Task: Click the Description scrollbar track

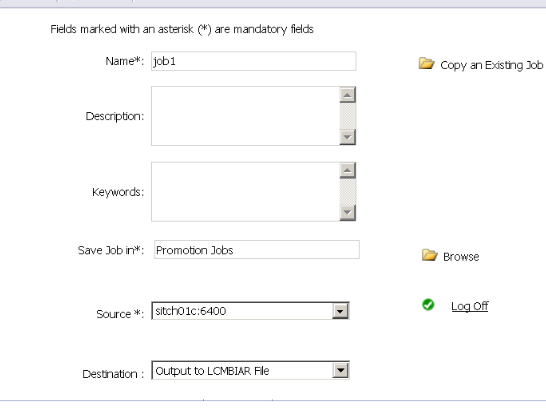Action: pos(348,116)
